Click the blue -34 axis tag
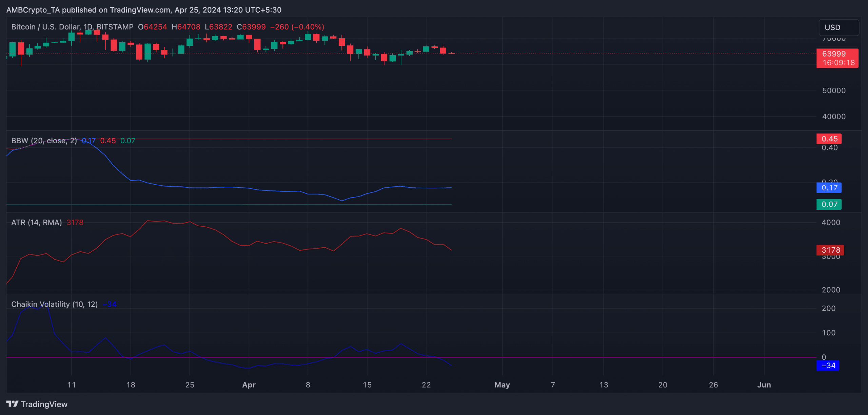Image resolution: width=868 pixels, height=415 pixels. pyautogui.click(x=828, y=366)
